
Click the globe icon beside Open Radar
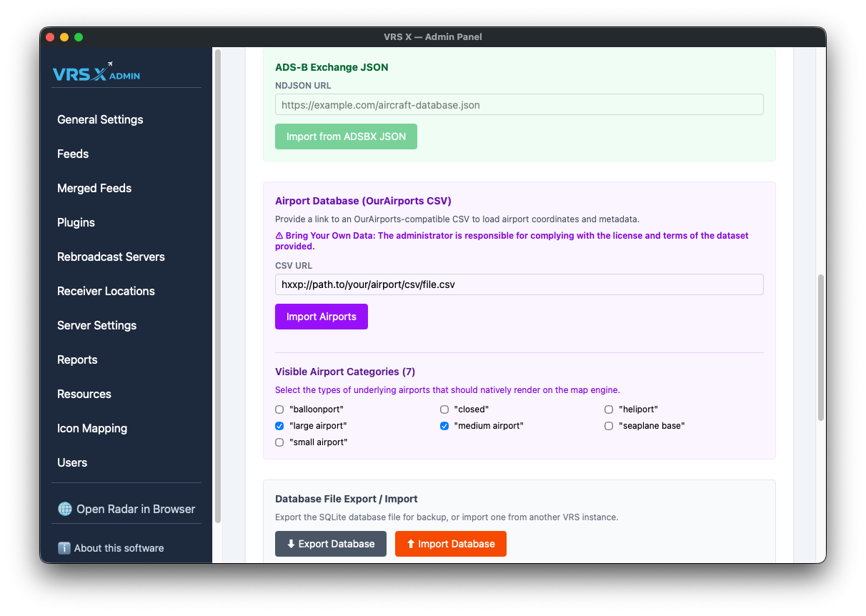[x=65, y=509]
